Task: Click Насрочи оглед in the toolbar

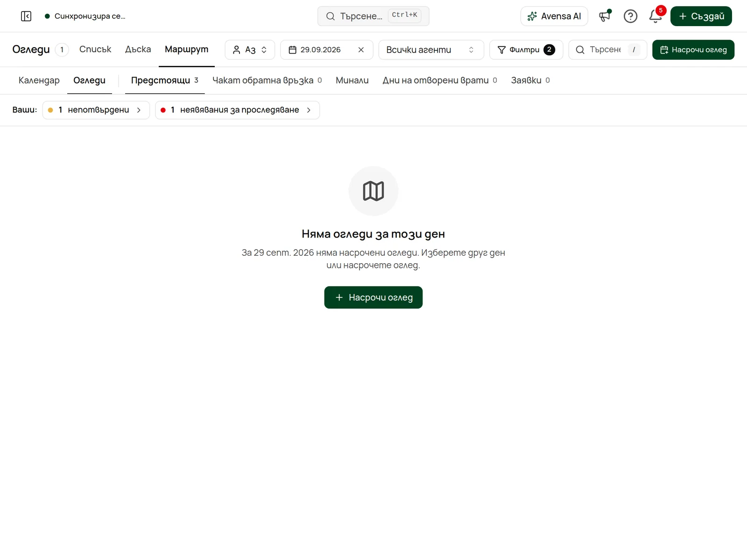Action: coord(693,50)
